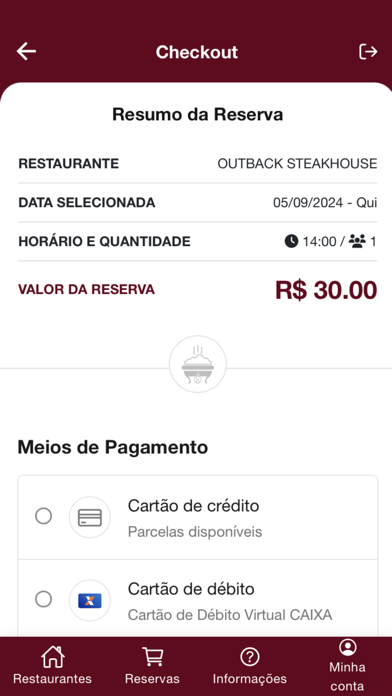The image size is (392, 696).
Task: Open the Restaurantes home icon
Action: click(x=53, y=656)
